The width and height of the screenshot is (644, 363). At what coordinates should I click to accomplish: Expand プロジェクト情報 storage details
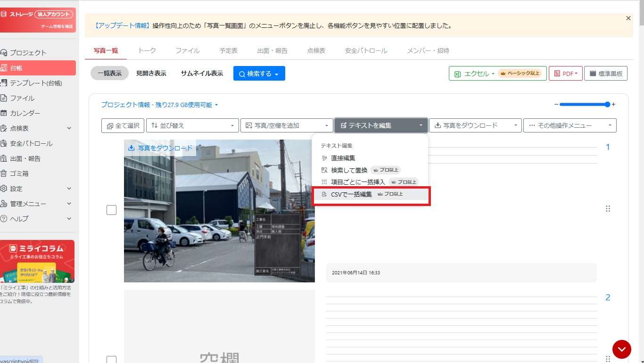click(x=160, y=105)
